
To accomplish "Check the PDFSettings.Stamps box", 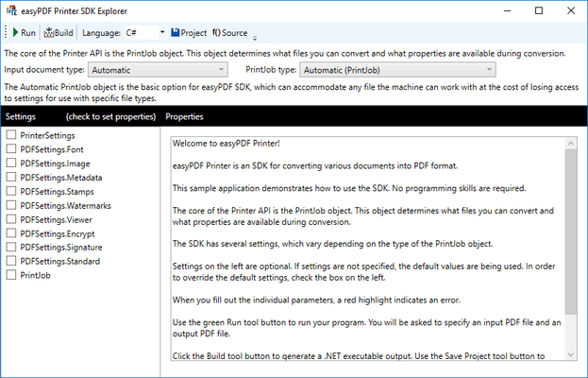I will [11, 191].
